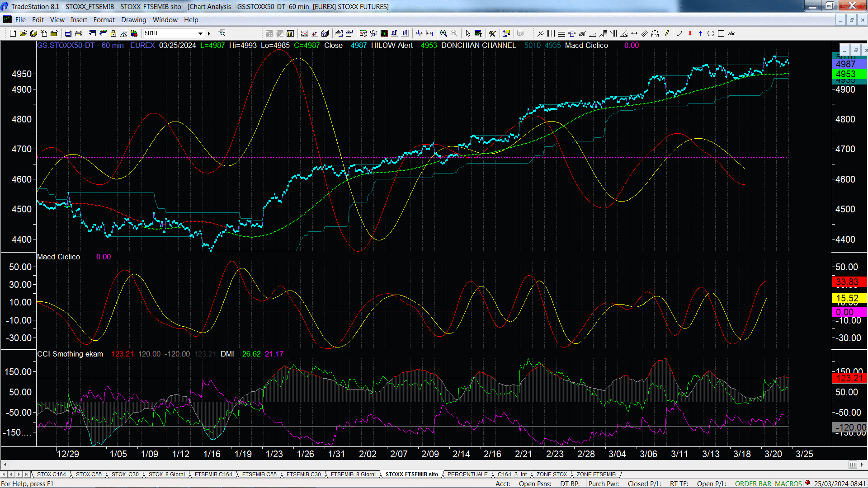Image resolution: width=868 pixels, height=488 pixels.
Task: Click the HILOW Alert label
Action: (392, 46)
